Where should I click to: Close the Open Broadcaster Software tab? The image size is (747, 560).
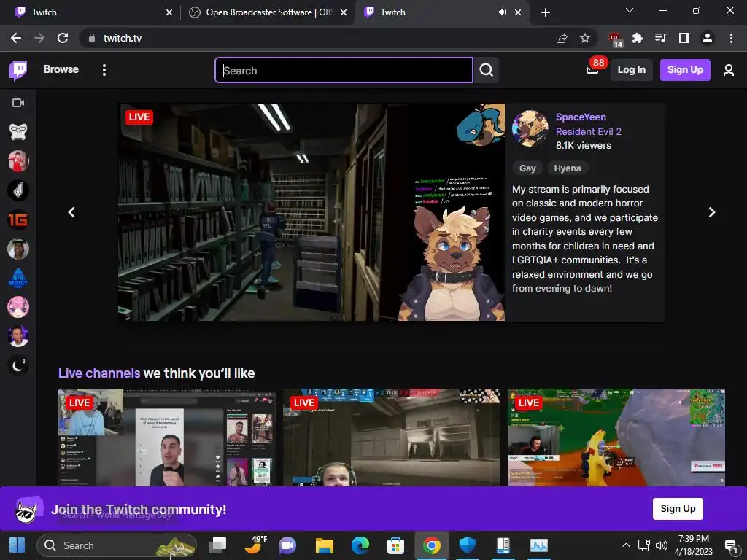[344, 12]
